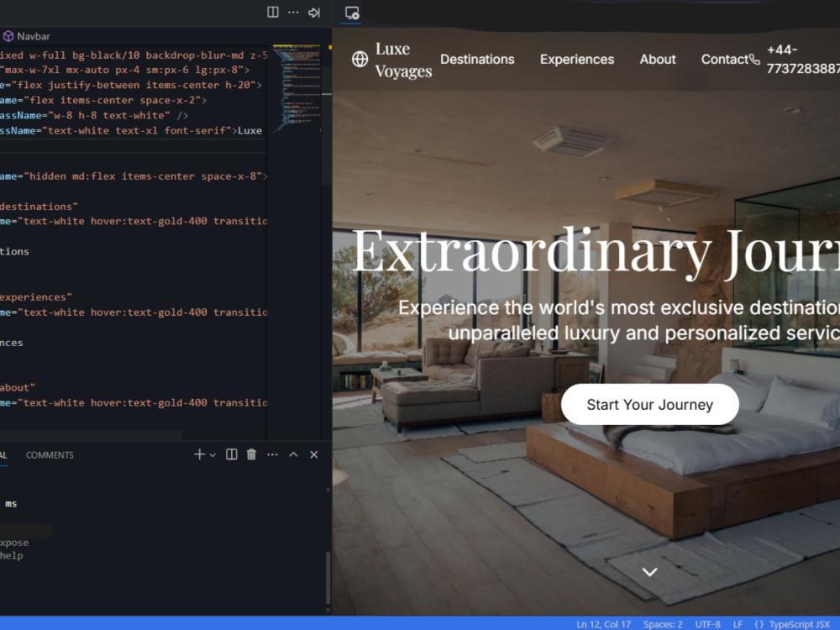This screenshot has height=630, width=840.
Task: Open the About nav link
Action: coord(658,60)
